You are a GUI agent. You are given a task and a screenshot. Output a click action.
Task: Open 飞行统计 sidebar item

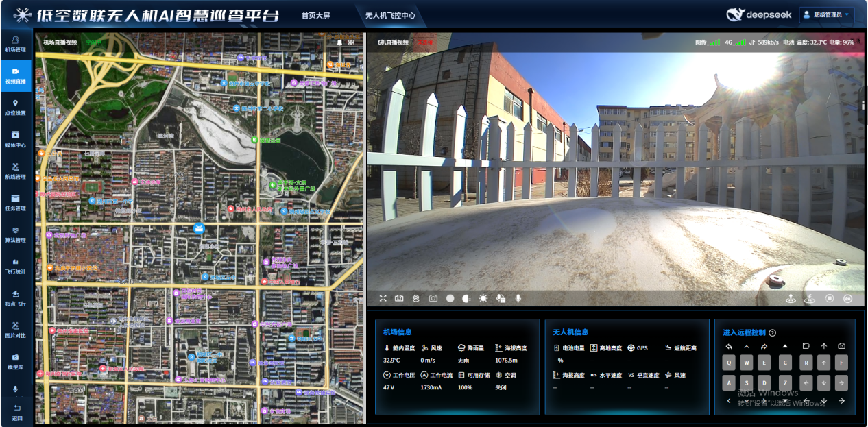(x=15, y=265)
